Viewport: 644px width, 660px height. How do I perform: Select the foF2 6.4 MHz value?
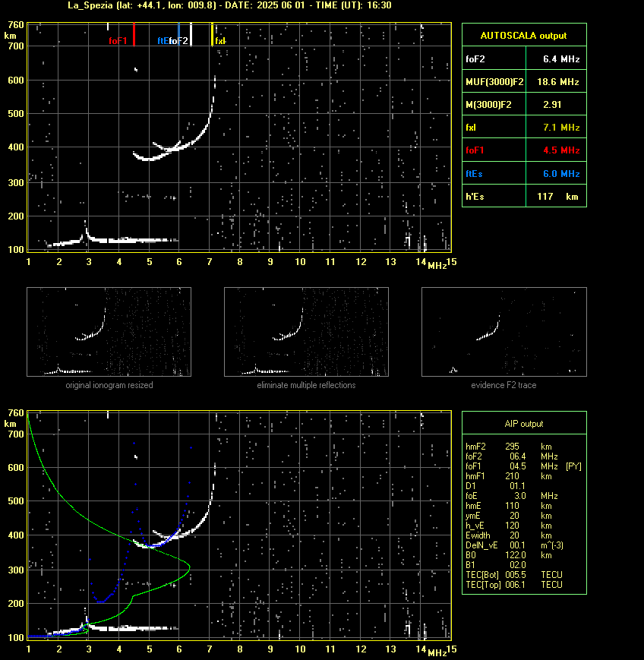[x=561, y=59]
